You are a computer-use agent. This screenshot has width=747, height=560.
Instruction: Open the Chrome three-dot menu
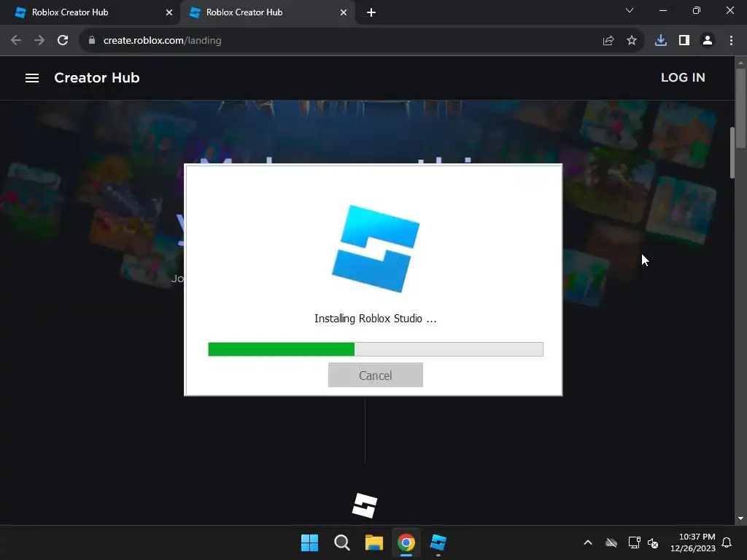(731, 41)
